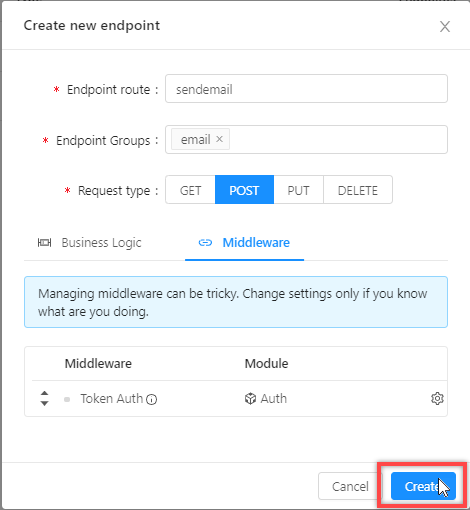Create the new endpoint
Image resolution: width=470 pixels, height=510 pixels.
(x=423, y=486)
